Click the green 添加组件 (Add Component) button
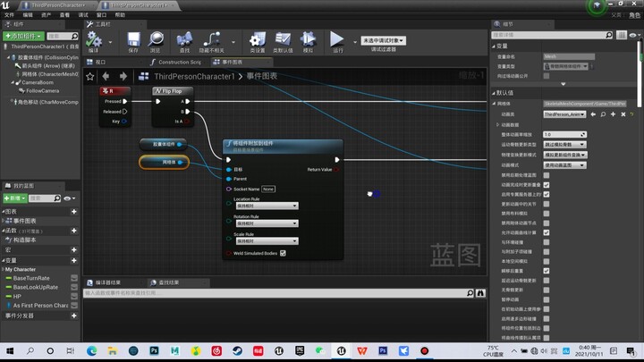The height and width of the screenshot is (362, 644). pyautogui.click(x=23, y=36)
